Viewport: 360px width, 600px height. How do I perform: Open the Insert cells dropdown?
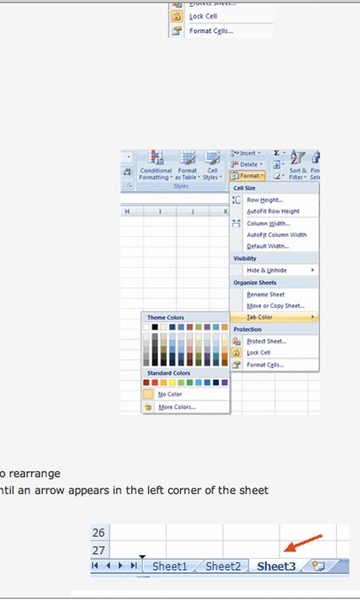coord(247,153)
